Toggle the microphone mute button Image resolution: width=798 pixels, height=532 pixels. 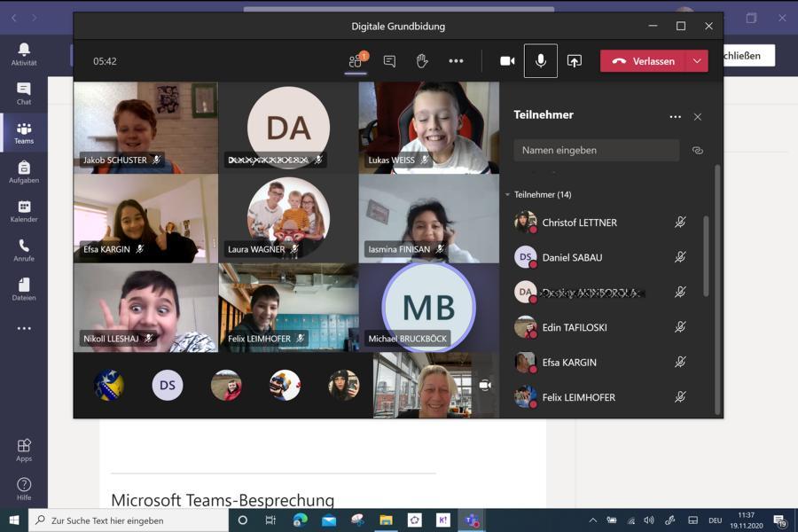[x=541, y=61]
